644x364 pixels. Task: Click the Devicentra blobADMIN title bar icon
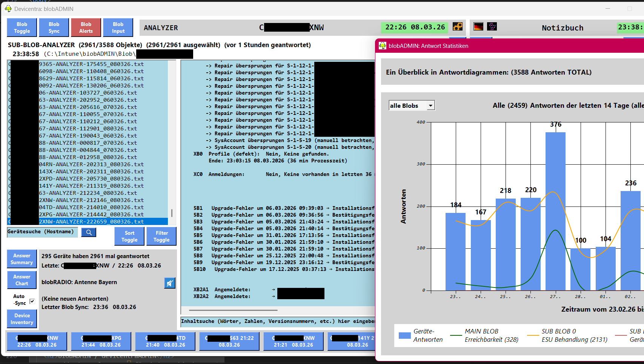pos(8,8)
